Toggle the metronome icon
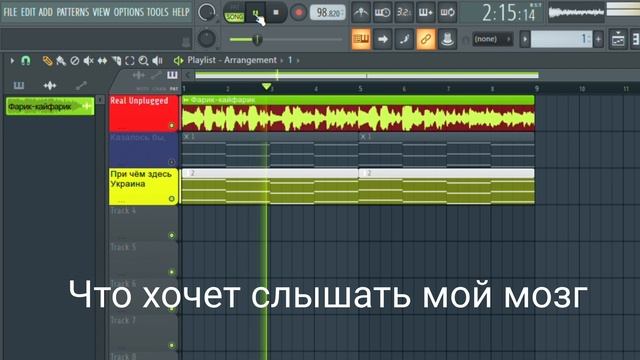 click(x=361, y=13)
